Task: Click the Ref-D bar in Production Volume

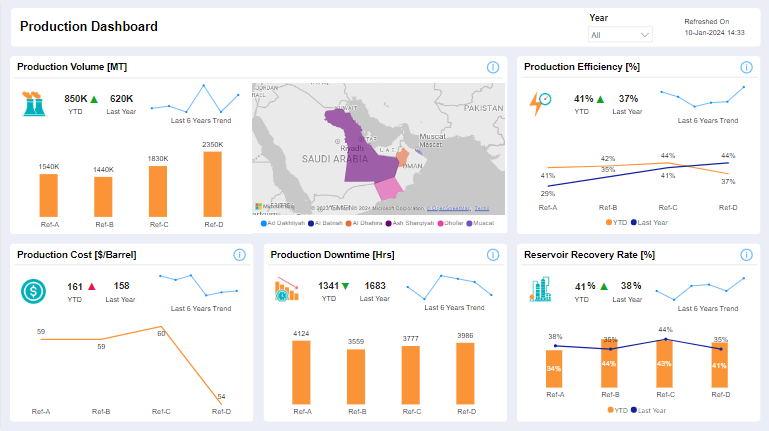Action: coord(212,183)
